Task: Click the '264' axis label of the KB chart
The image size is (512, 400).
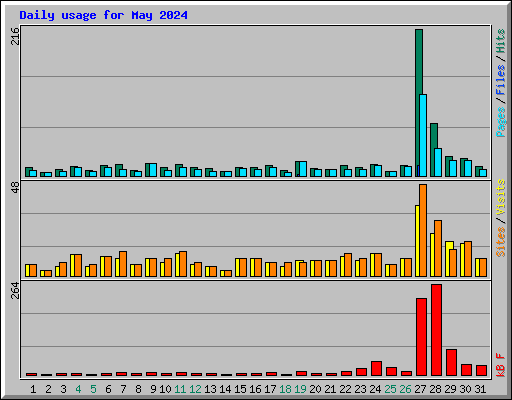Action: 15,290
